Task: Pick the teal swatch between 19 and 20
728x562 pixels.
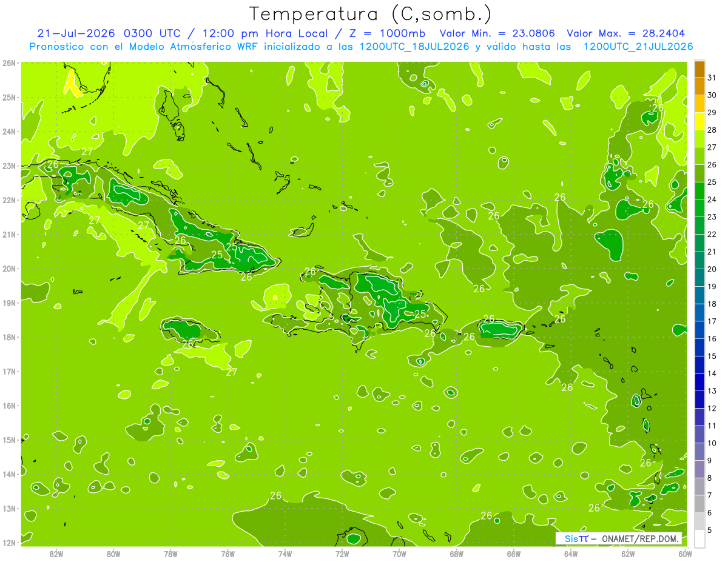Action: (699, 278)
